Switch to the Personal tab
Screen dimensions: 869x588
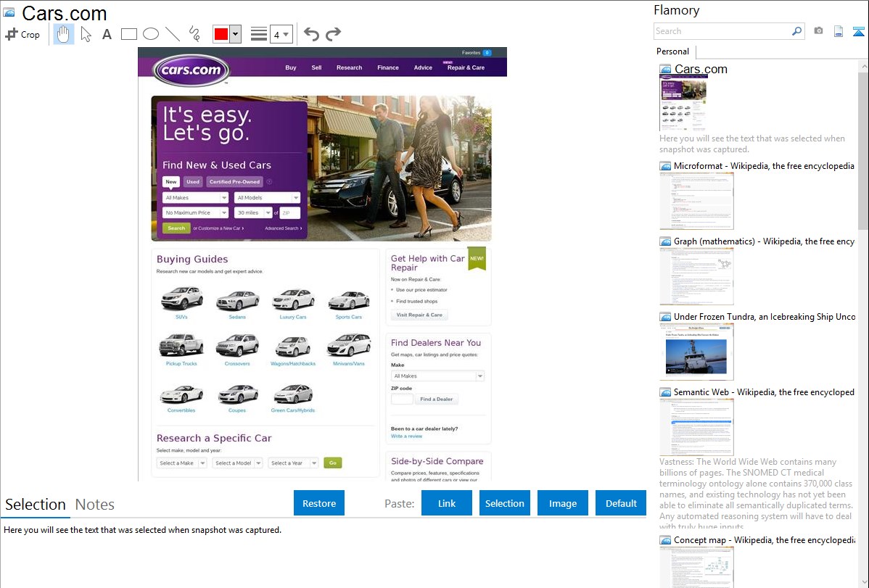coord(673,51)
